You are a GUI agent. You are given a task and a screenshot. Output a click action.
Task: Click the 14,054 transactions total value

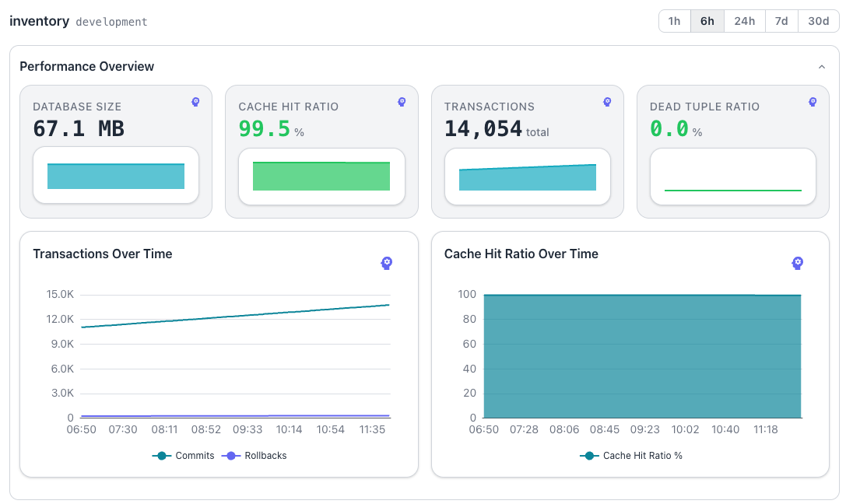pyautogui.click(x=483, y=129)
